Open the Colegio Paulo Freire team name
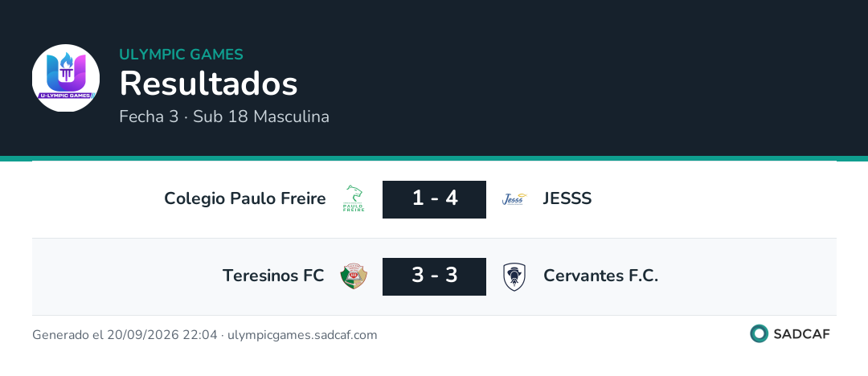Viewport: 868px width, 376px height. [245, 198]
